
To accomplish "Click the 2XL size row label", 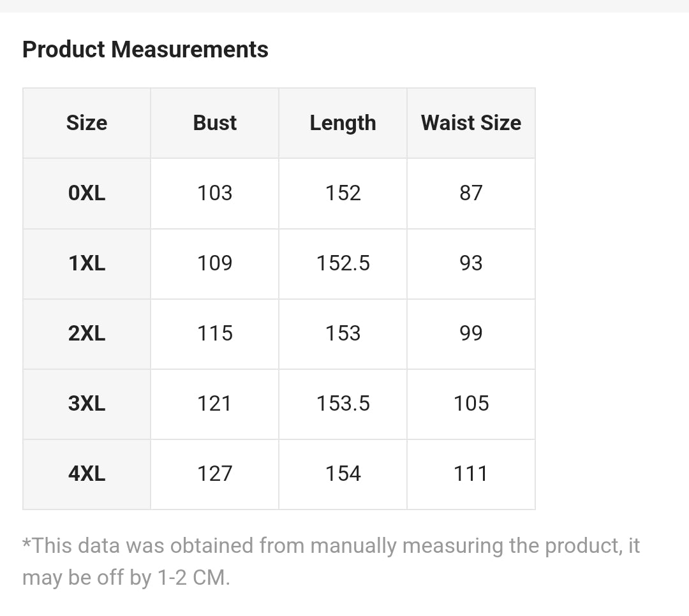I will (x=87, y=334).
